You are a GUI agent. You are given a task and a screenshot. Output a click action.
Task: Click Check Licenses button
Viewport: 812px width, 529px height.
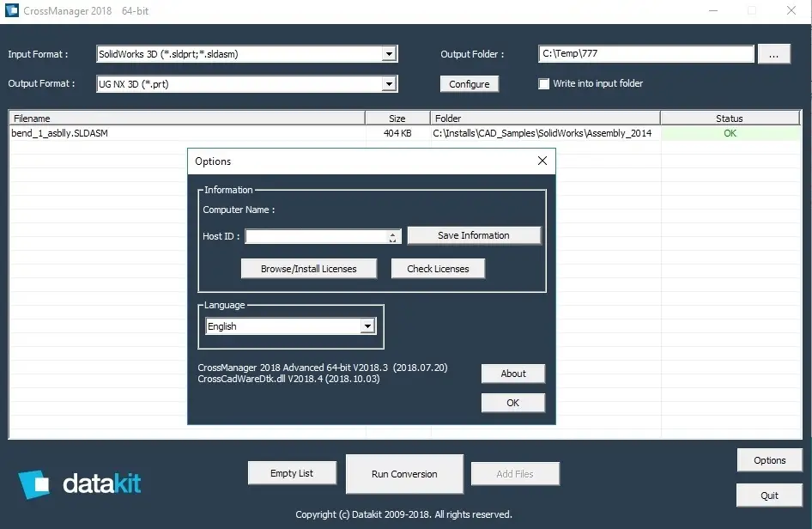(x=438, y=269)
